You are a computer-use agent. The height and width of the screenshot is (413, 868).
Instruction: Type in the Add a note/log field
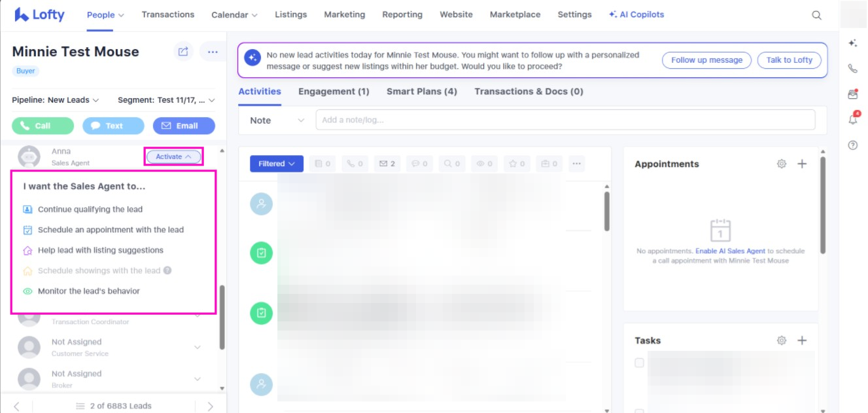tap(565, 120)
